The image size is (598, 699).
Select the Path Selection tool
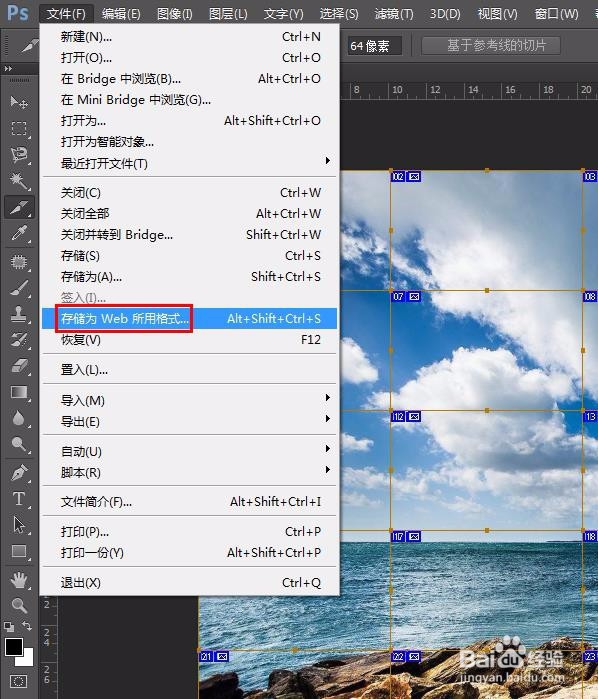tap(19, 525)
